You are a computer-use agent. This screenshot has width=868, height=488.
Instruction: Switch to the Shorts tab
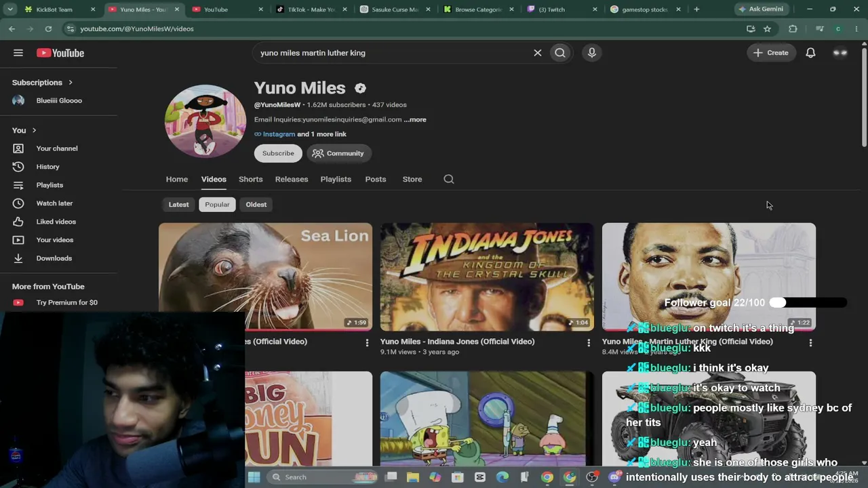pyautogui.click(x=251, y=179)
